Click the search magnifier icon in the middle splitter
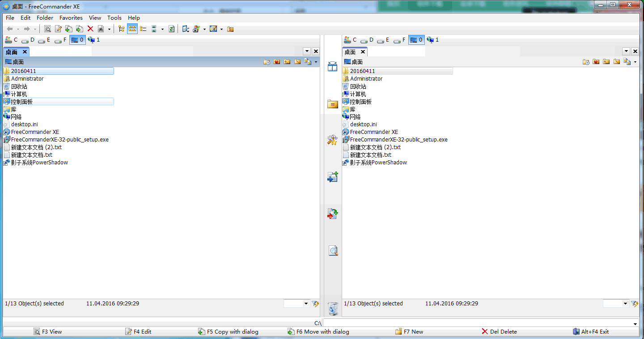 (x=333, y=250)
